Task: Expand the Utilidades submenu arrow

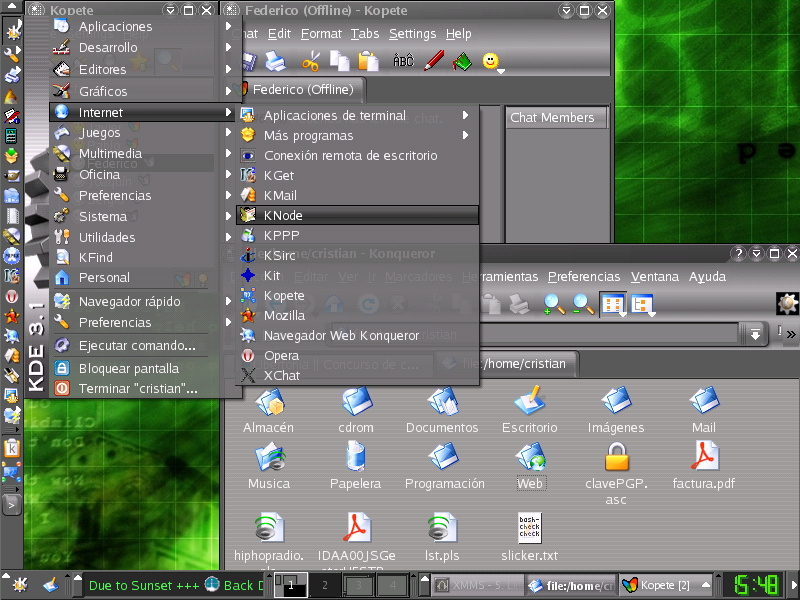Action: [x=228, y=237]
